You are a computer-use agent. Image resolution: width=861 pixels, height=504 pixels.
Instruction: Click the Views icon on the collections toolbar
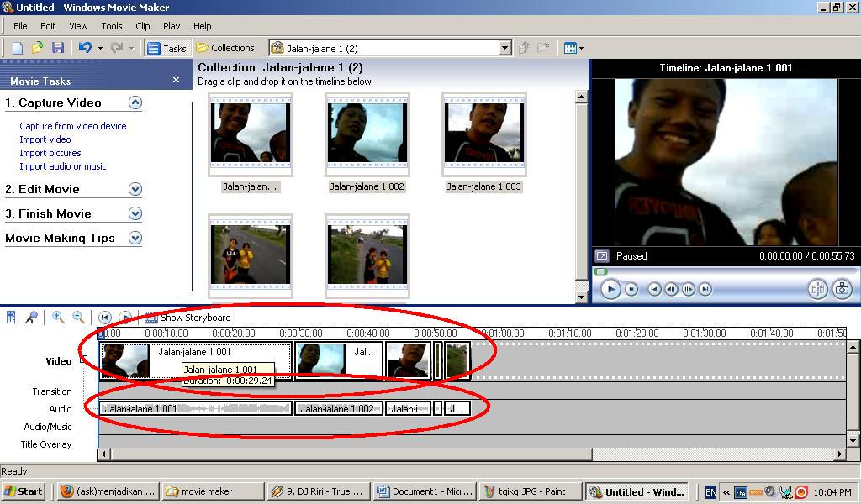click(570, 48)
